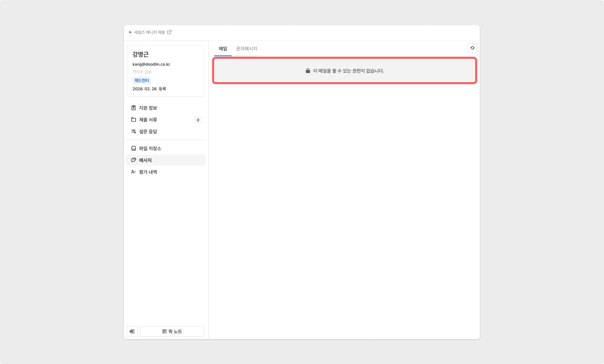
Task: Open the 세일즈 매니저 채용 posting link
Action: click(149, 32)
